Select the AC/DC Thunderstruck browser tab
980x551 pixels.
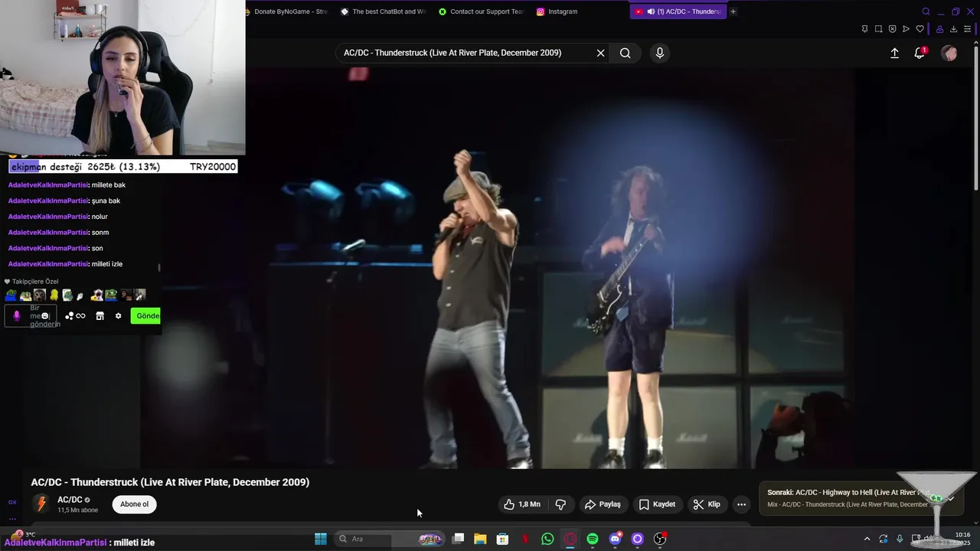coord(678,11)
